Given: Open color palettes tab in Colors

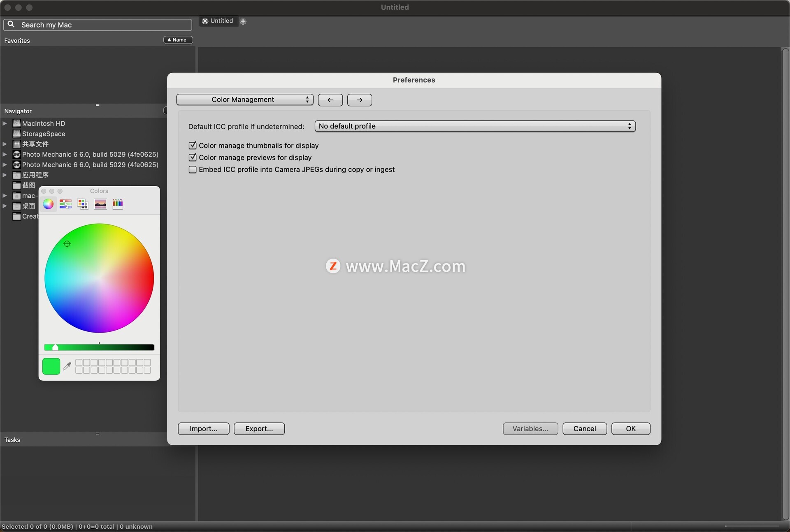Looking at the screenshot, I should 83,204.
